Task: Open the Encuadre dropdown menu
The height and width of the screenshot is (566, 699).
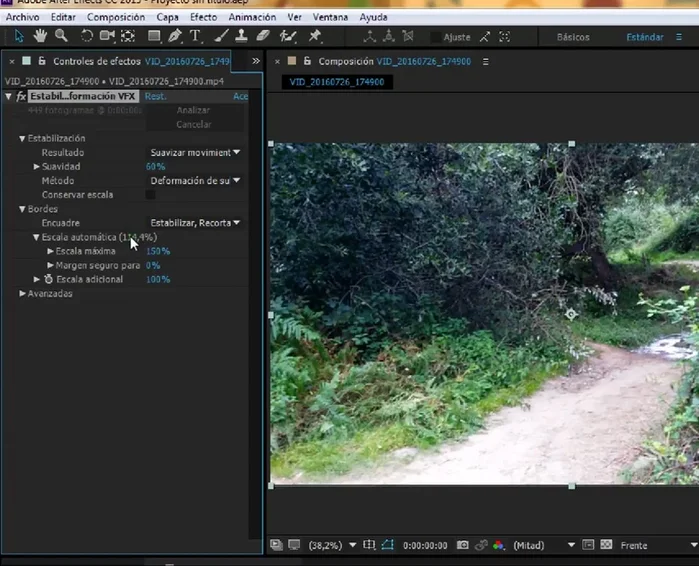Action: tap(195, 223)
